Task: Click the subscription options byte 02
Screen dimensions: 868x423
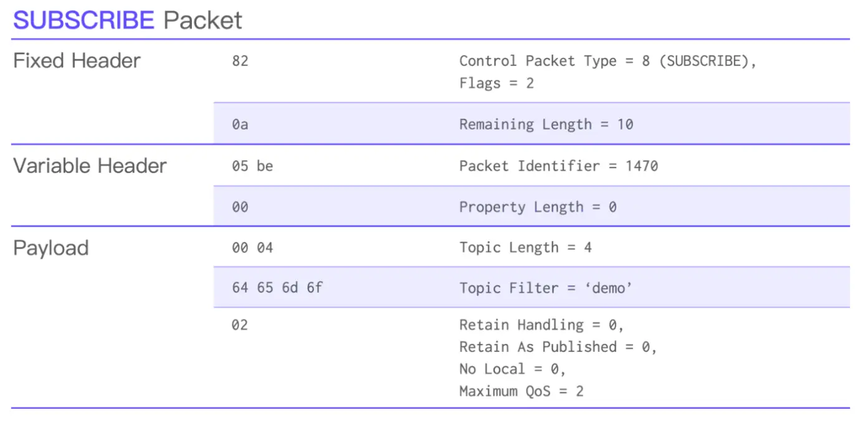Action: click(240, 325)
